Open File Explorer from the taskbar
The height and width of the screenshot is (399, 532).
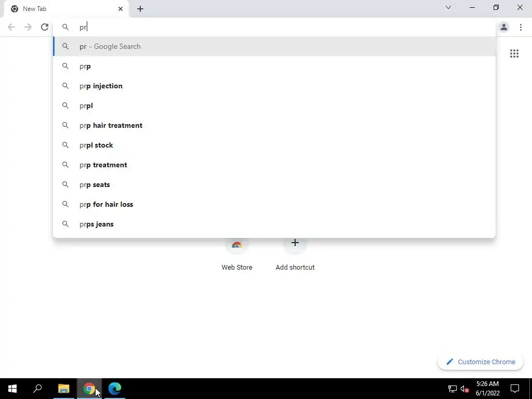pos(63,389)
